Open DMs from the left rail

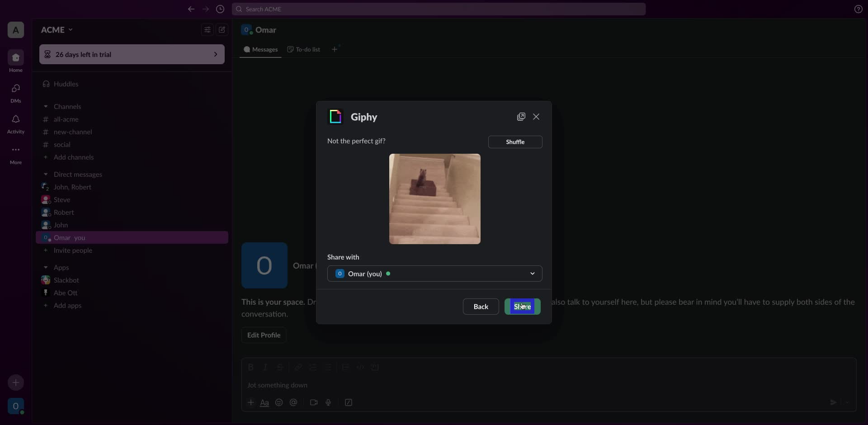pyautogui.click(x=15, y=92)
